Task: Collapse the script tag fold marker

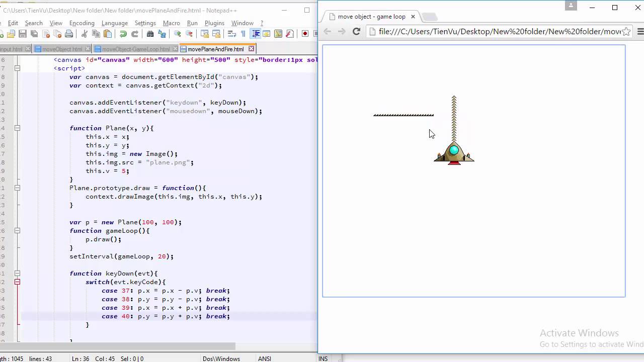Action: [17, 68]
